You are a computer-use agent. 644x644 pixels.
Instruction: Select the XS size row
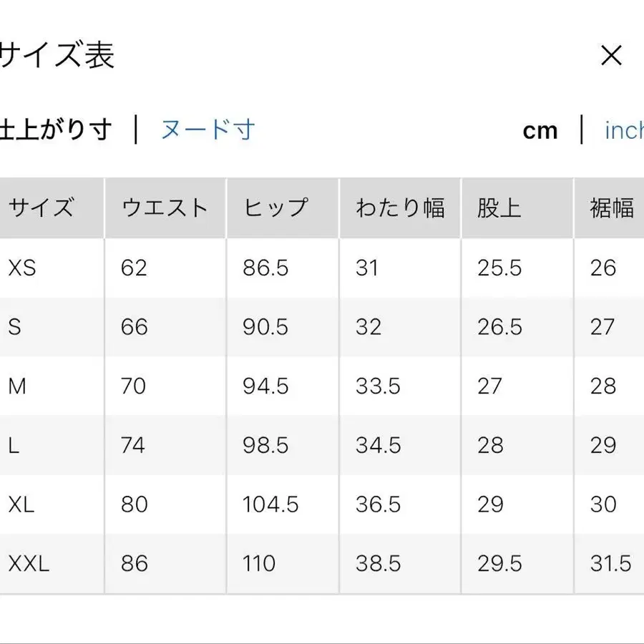click(x=21, y=268)
